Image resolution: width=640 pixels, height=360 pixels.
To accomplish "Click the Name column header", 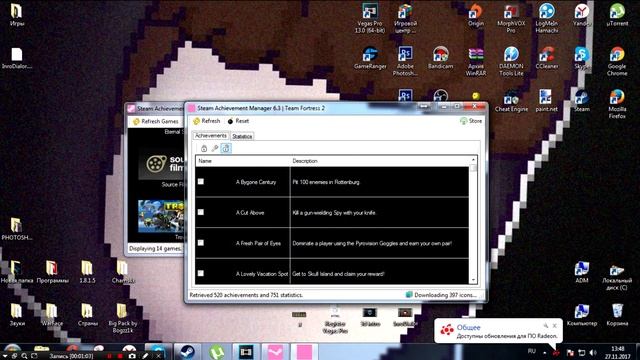I will tap(242, 161).
